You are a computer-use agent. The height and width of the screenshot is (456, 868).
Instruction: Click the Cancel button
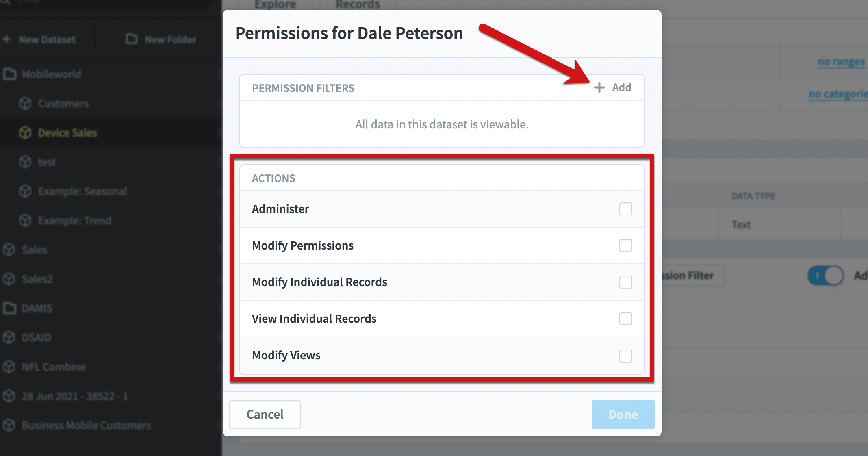(x=265, y=415)
